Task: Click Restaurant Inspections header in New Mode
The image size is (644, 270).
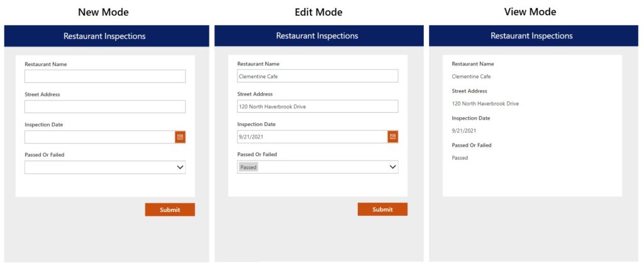Action: [104, 36]
